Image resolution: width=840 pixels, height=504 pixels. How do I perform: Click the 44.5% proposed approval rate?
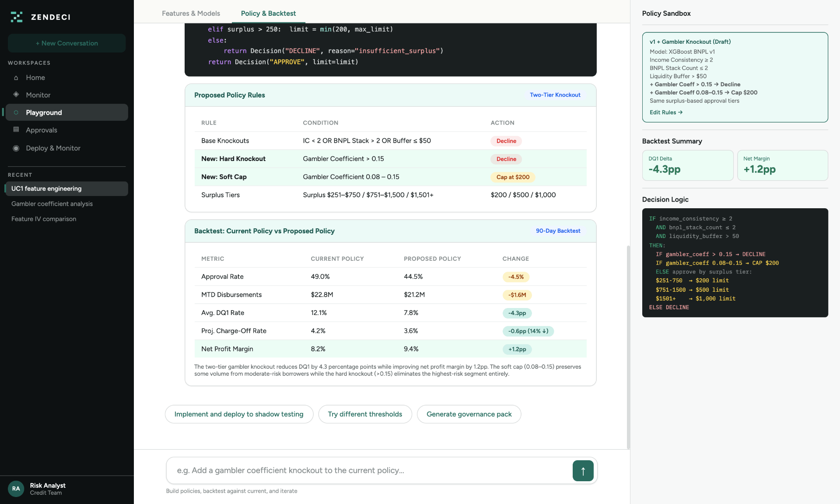click(413, 277)
